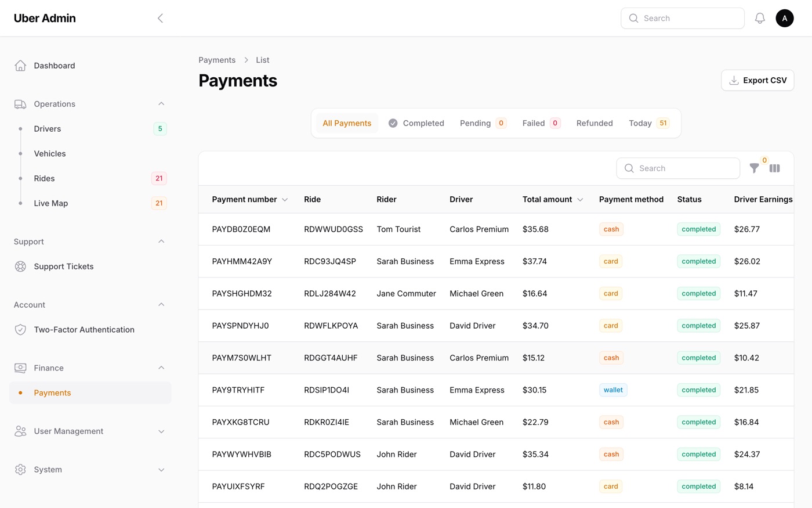Open Payments in the Finance sidebar
The width and height of the screenshot is (812, 508).
tap(90, 393)
